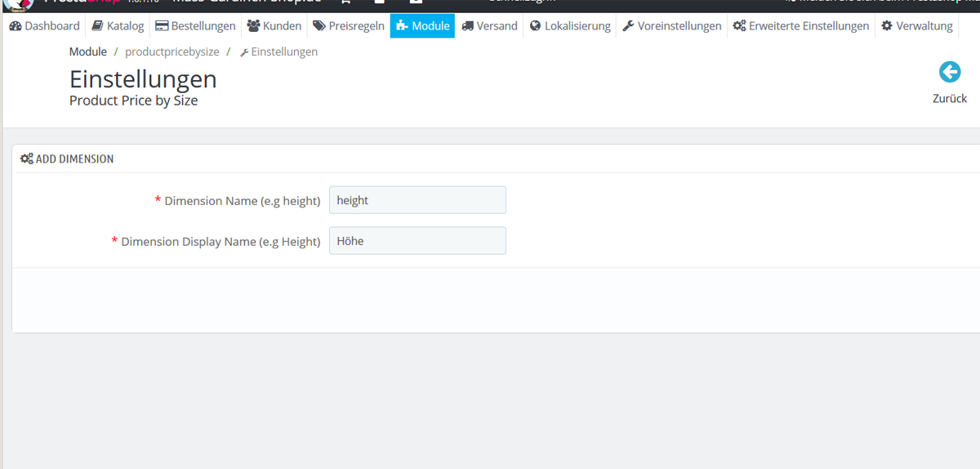
Task: Open the Verwaltung menu
Action: (x=917, y=26)
